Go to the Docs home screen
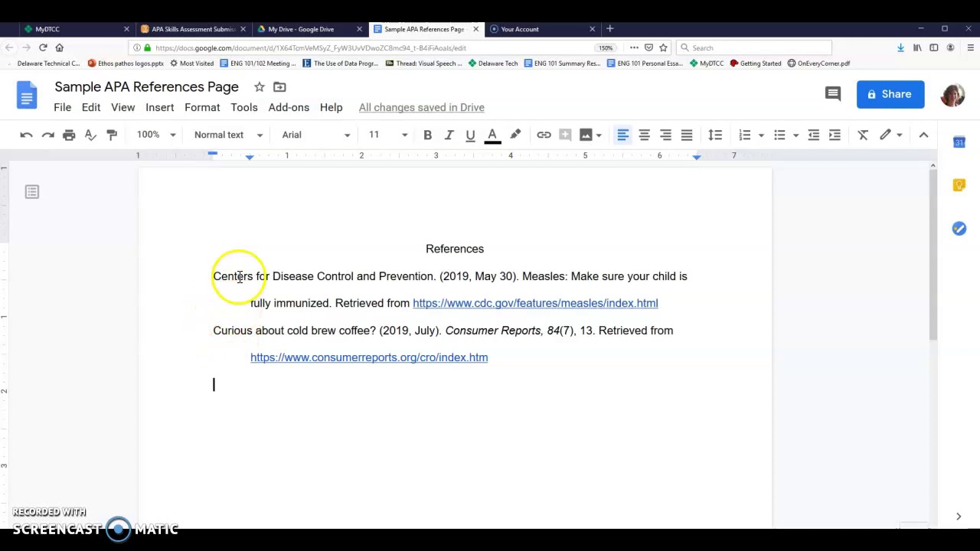The height and width of the screenshot is (551, 980). (27, 96)
